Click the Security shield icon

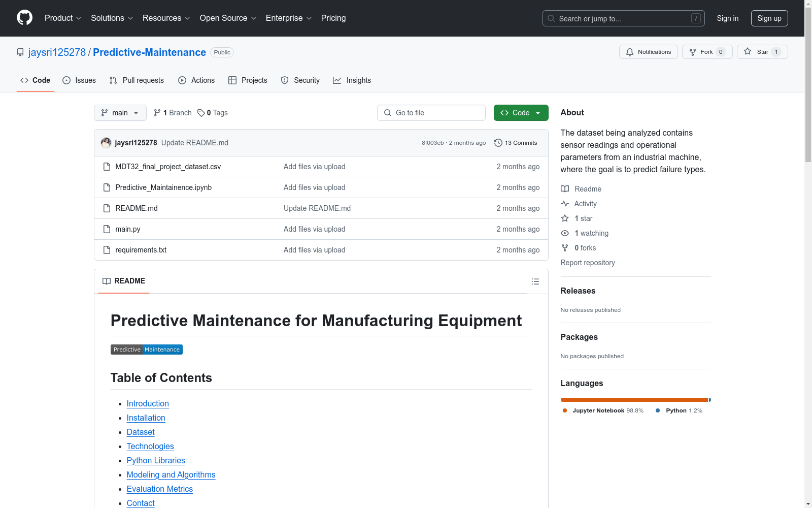tap(285, 80)
